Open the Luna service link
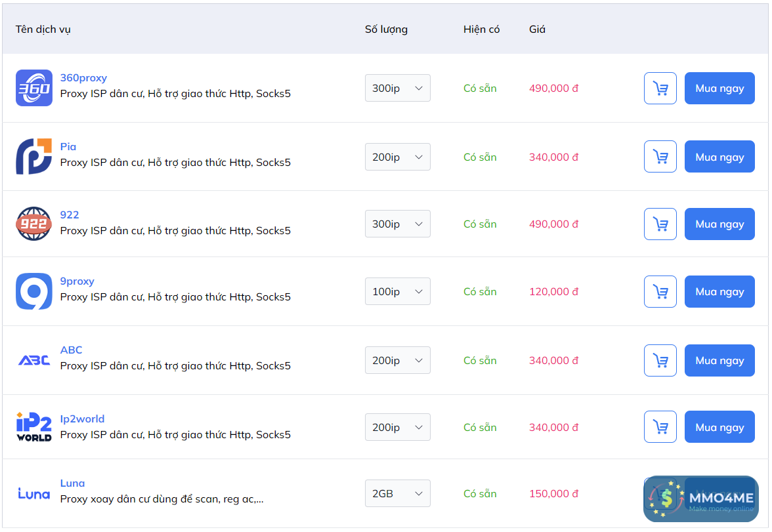Image resolution: width=772 pixels, height=532 pixels. 72,483
